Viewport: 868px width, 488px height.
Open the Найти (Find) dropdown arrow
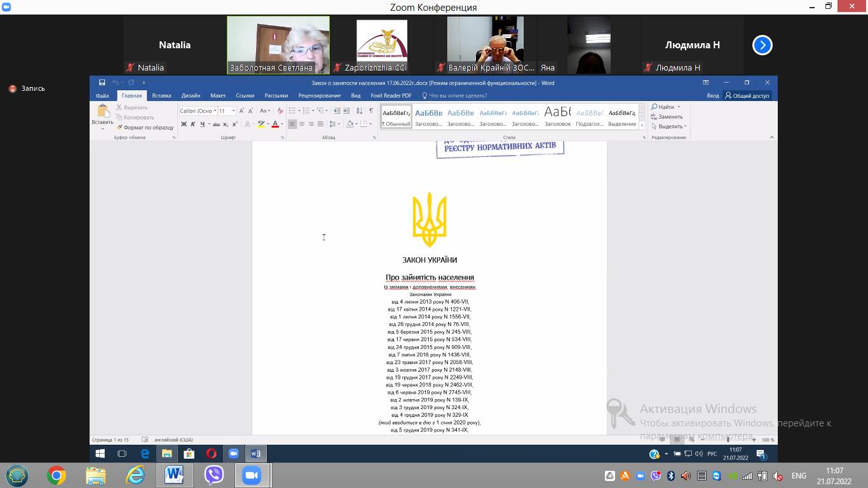(x=679, y=107)
